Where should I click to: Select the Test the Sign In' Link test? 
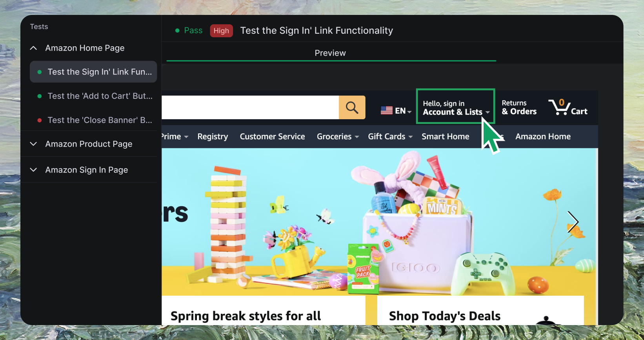(x=93, y=72)
